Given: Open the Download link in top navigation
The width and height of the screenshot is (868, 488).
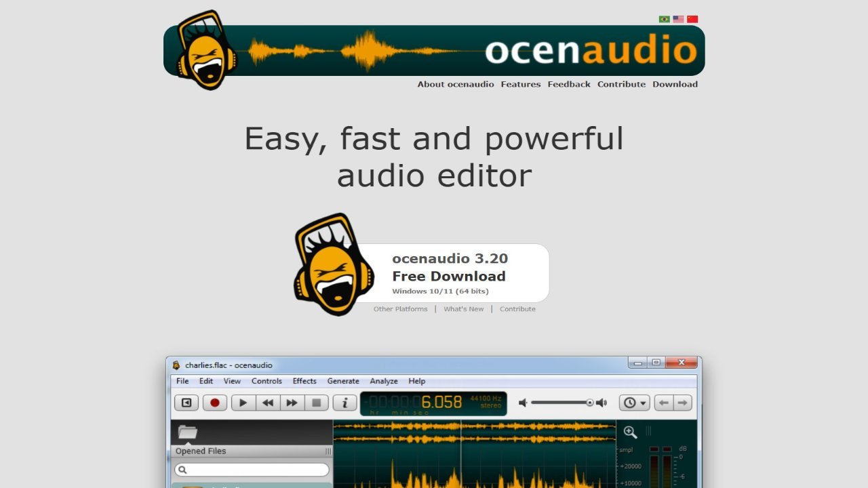Looking at the screenshot, I should click(675, 84).
